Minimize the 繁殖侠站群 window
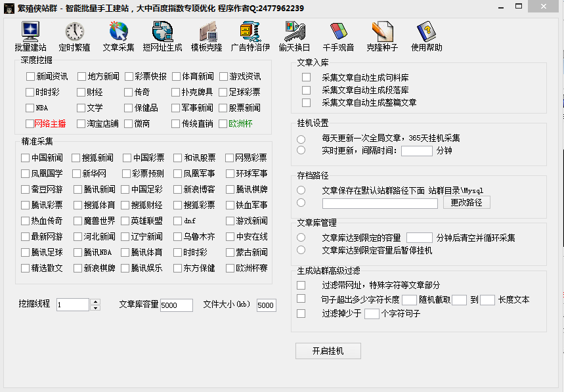The image size is (564, 392). [x=501, y=7]
